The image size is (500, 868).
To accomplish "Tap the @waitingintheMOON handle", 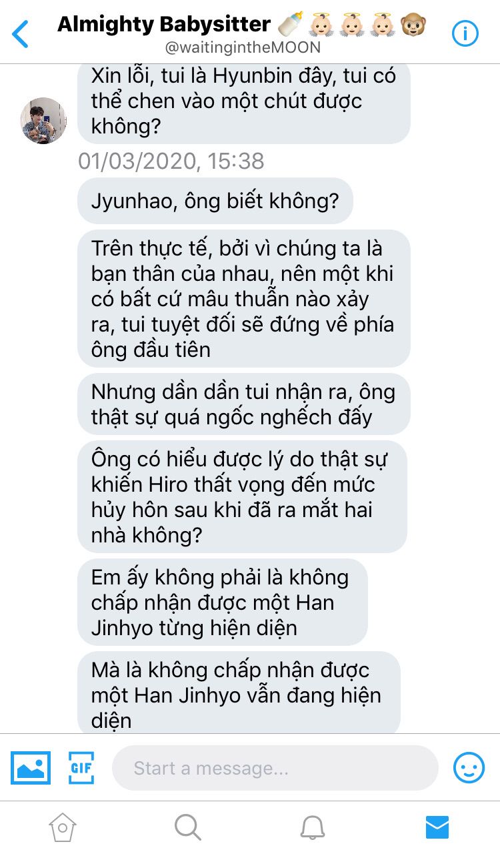I will 242,48.
